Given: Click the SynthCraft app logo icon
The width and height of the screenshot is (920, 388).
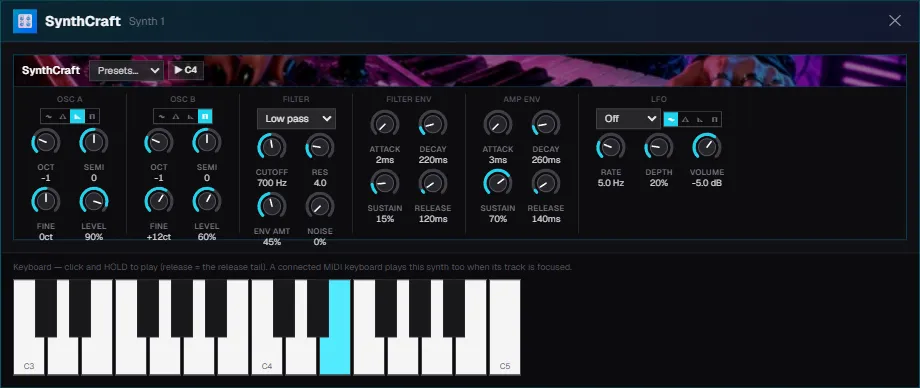Looking at the screenshot, I should [25, 22].
